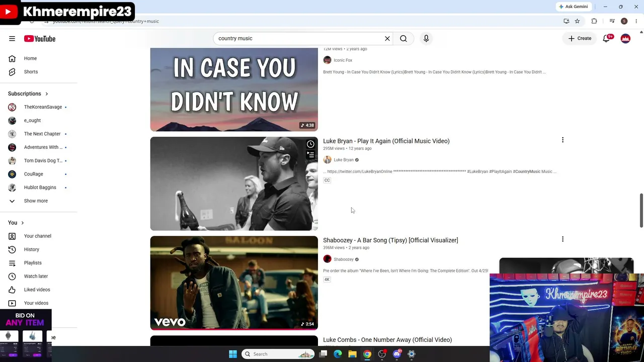Click the page vertical scrollbar thumb
This screenshot has width=644, height=362.
pos(641,210)
